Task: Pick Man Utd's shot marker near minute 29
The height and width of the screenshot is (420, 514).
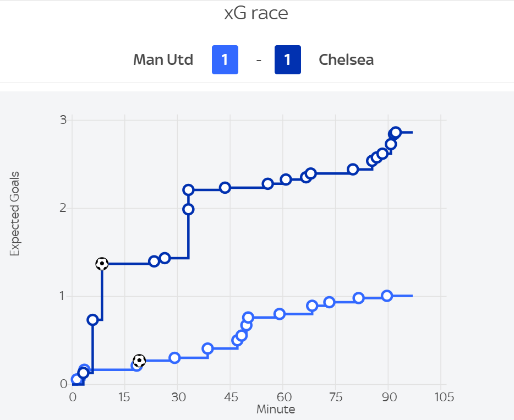Action: pyautogui.click(x=174, y=358)
